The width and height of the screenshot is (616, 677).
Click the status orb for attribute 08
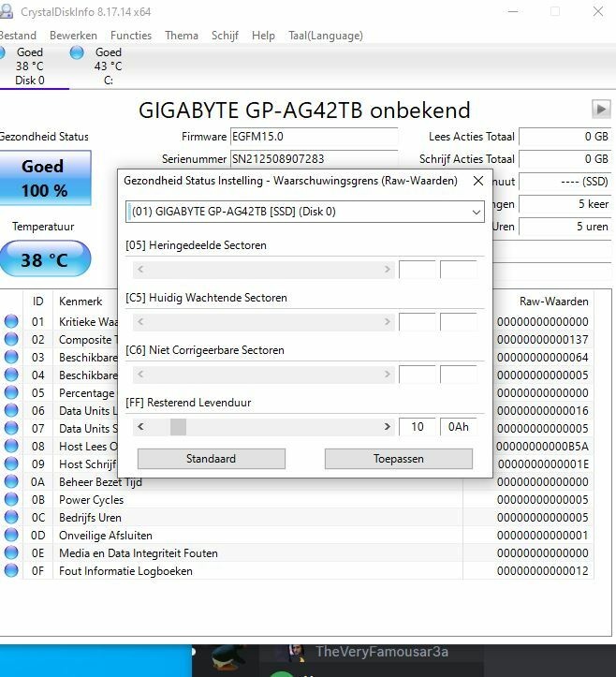(x=11, y=446)
